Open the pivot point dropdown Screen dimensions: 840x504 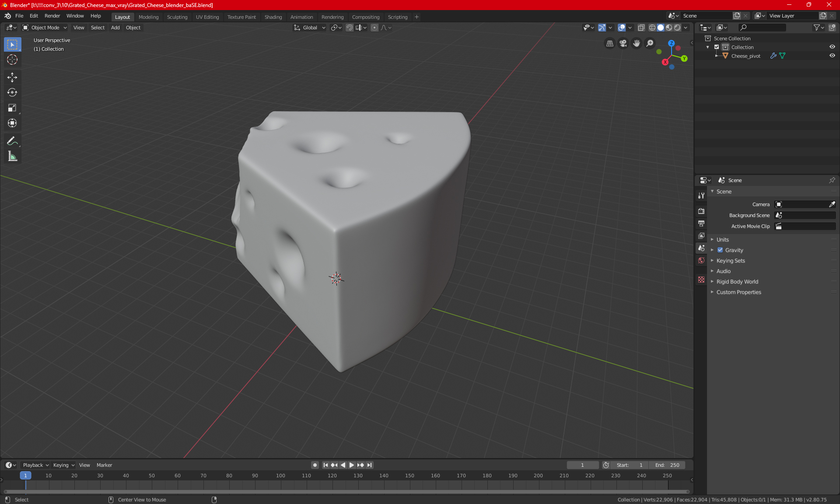[x=336, y=28]
